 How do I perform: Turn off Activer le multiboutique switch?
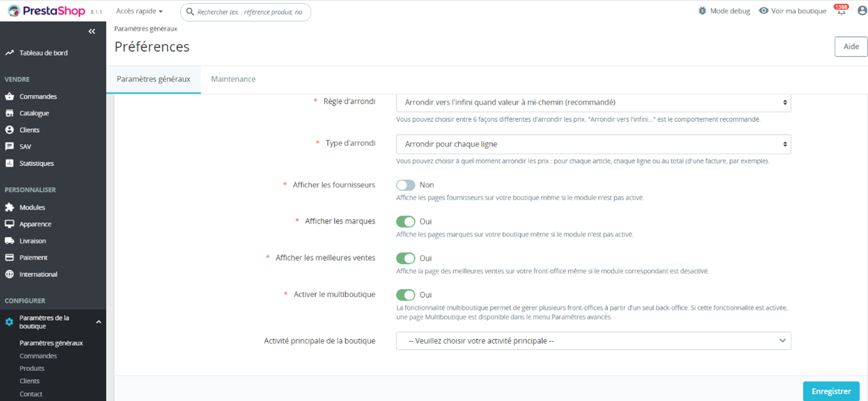(405, 295)
